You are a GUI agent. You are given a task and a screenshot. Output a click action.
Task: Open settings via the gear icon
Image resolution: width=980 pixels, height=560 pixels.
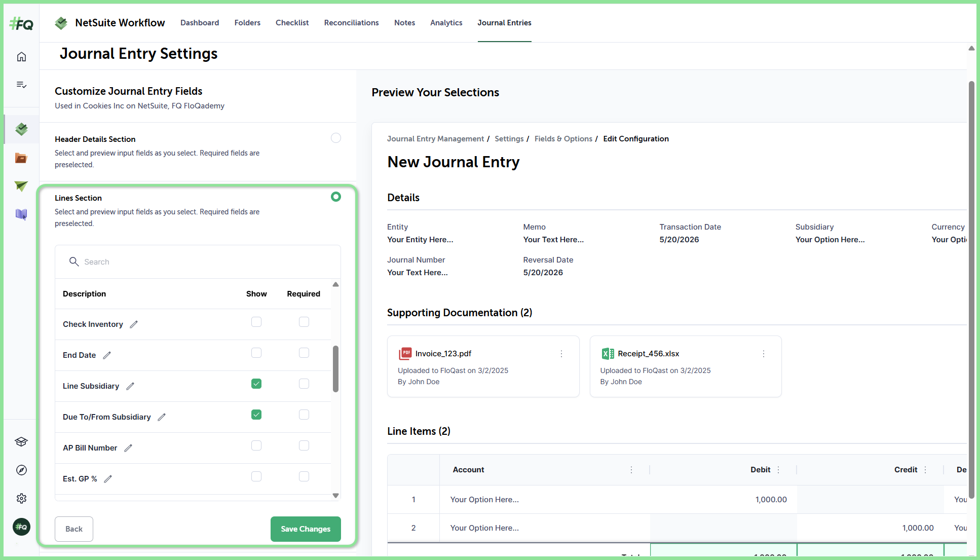tap(21, 499)
